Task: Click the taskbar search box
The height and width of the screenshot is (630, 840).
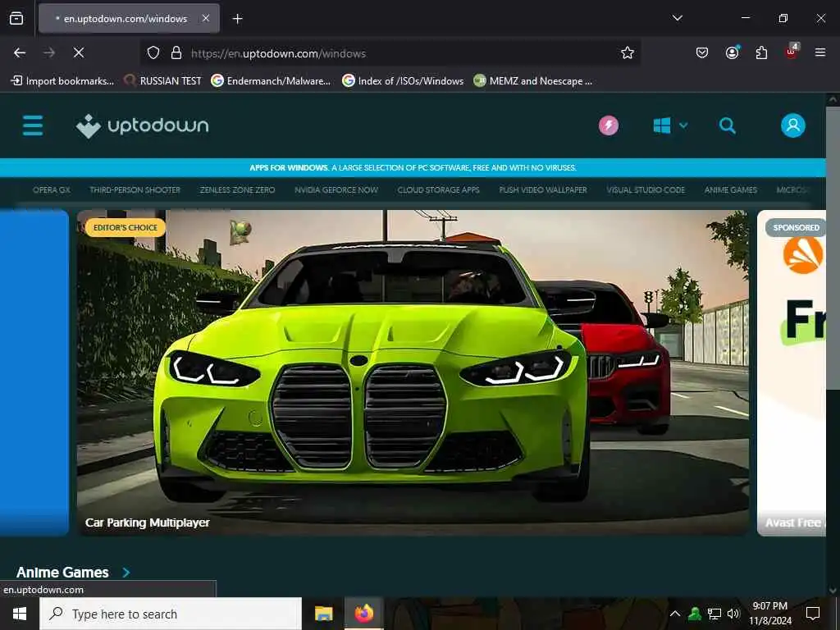Action: pos(171,614)
